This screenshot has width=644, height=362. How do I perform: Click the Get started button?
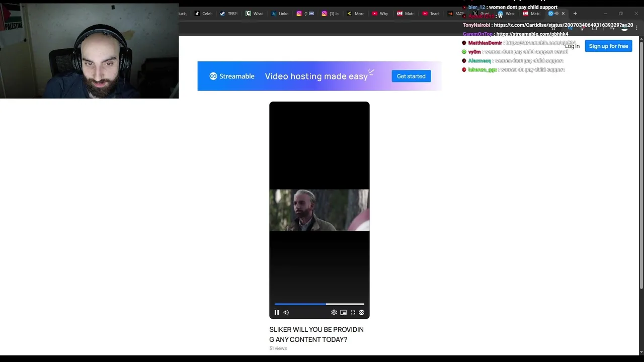[411, 76]
